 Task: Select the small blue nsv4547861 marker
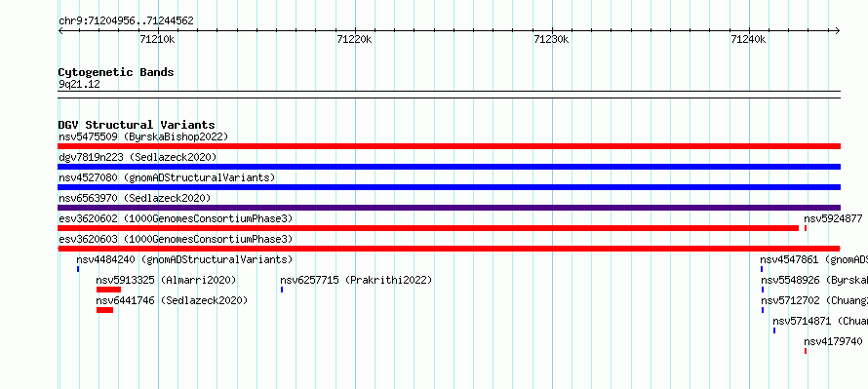pos(762,269)
